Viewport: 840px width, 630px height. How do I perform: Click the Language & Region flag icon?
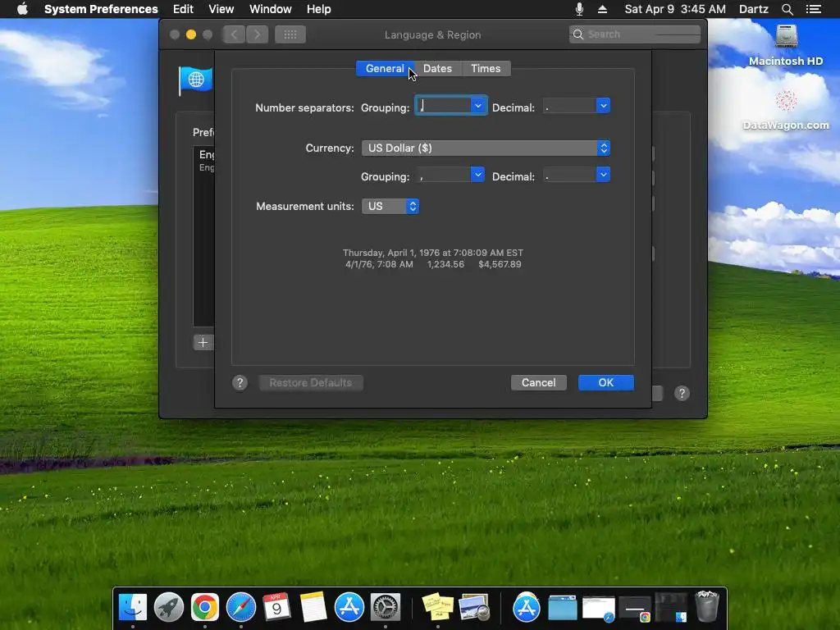tap(195, 80)
